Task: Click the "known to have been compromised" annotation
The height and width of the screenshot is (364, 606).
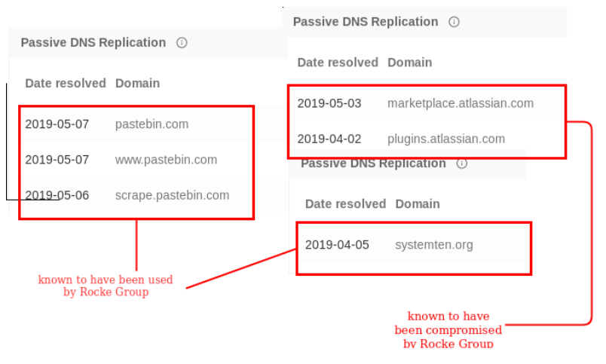Action: coord(448,329)
